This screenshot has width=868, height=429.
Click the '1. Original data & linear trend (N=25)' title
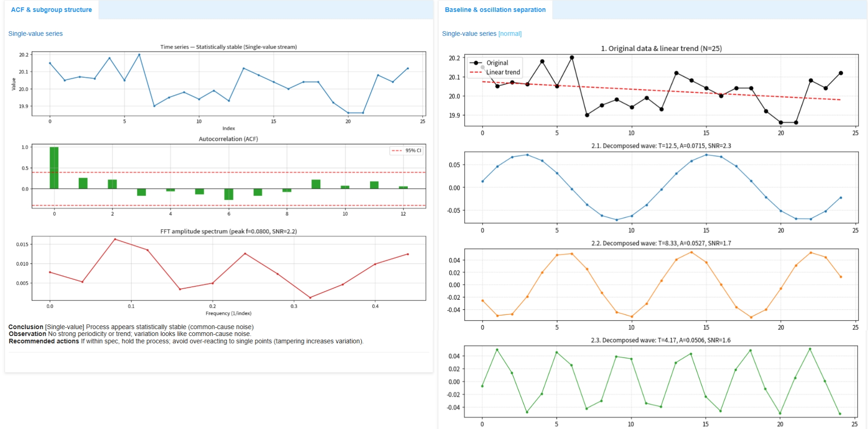point(661,48)
